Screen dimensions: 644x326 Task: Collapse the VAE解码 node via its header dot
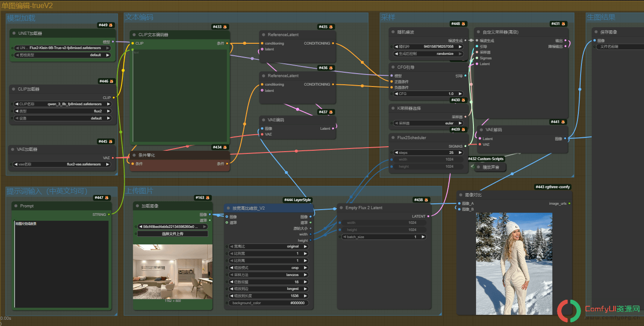(481, 130)
